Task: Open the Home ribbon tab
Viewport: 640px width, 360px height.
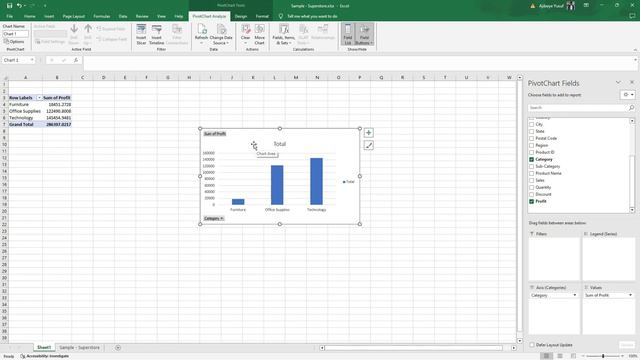Action: [29, 16]
